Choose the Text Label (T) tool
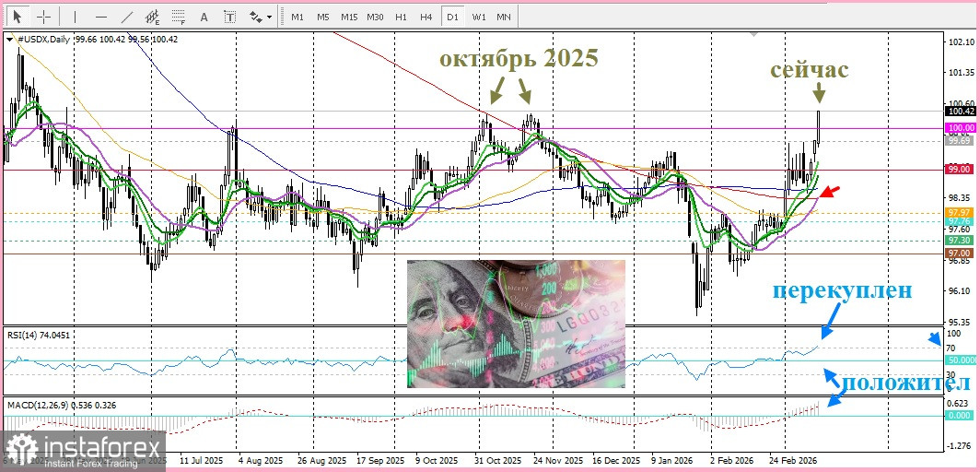Screen dimensions: 980x472 click(x=230, y=17)
